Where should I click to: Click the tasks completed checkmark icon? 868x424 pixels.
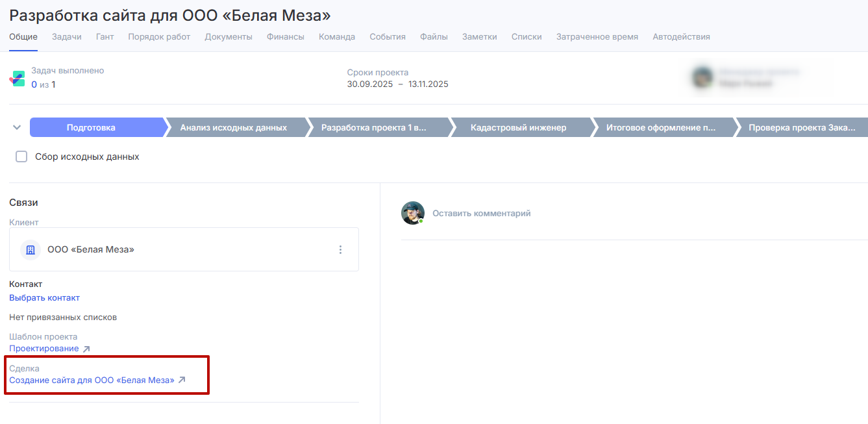tap(18, 79)
